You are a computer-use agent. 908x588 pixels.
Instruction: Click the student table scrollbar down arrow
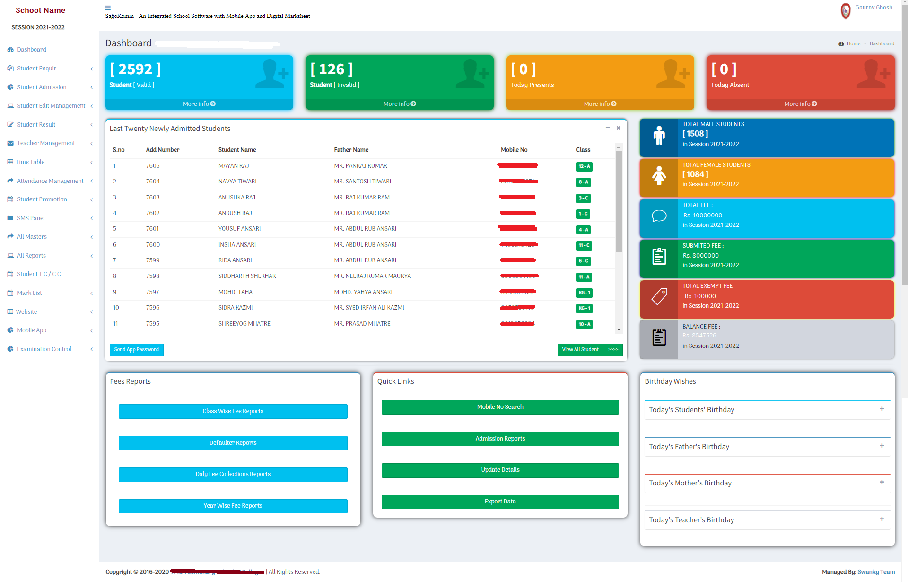pos(619,330)
